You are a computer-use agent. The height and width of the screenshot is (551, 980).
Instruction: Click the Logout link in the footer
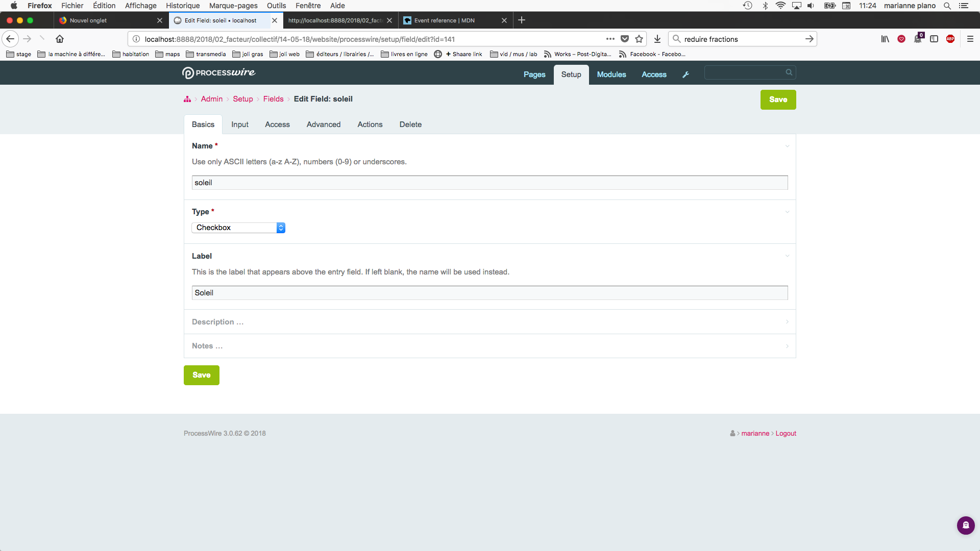[786, 433]
